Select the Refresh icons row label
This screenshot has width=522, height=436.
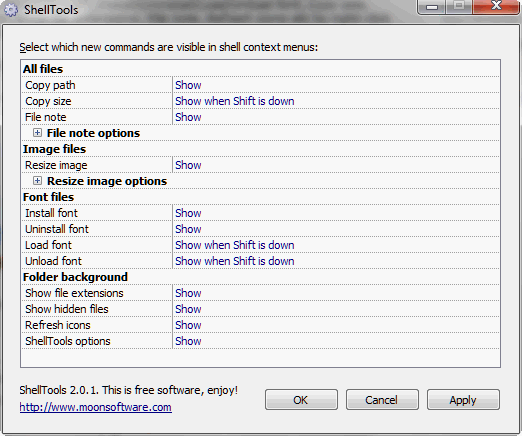click(58, 325)
